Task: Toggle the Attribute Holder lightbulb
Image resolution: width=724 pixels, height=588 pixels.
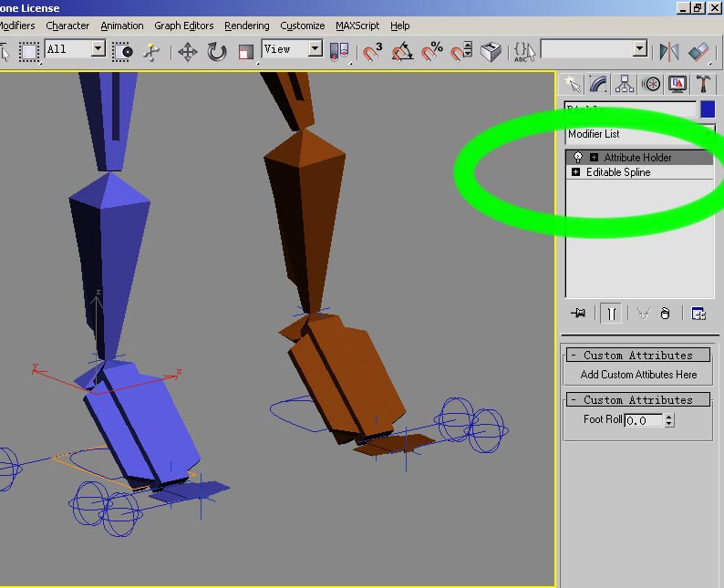Action: point(578,158)
